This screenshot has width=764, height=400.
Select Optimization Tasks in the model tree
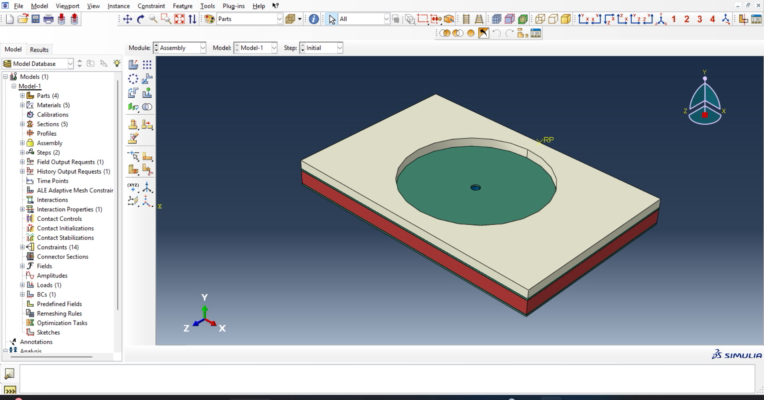click(62, 323)
